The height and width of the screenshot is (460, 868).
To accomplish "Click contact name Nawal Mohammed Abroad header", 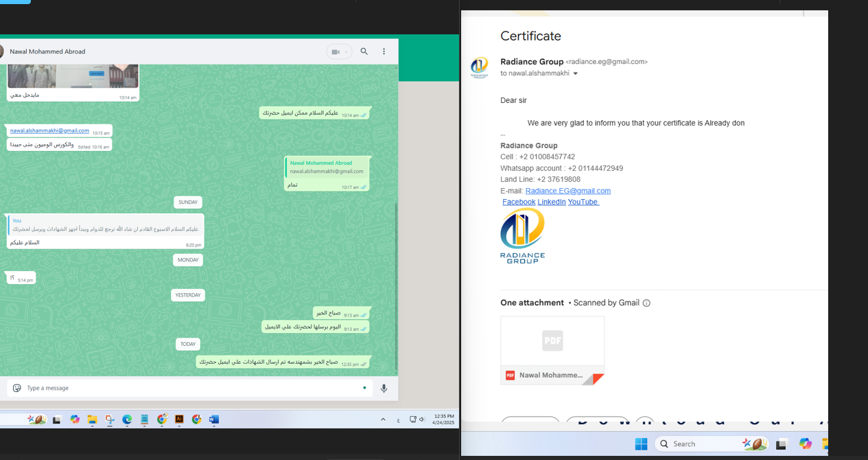I will pyautogui.click(x=47, y=51).
